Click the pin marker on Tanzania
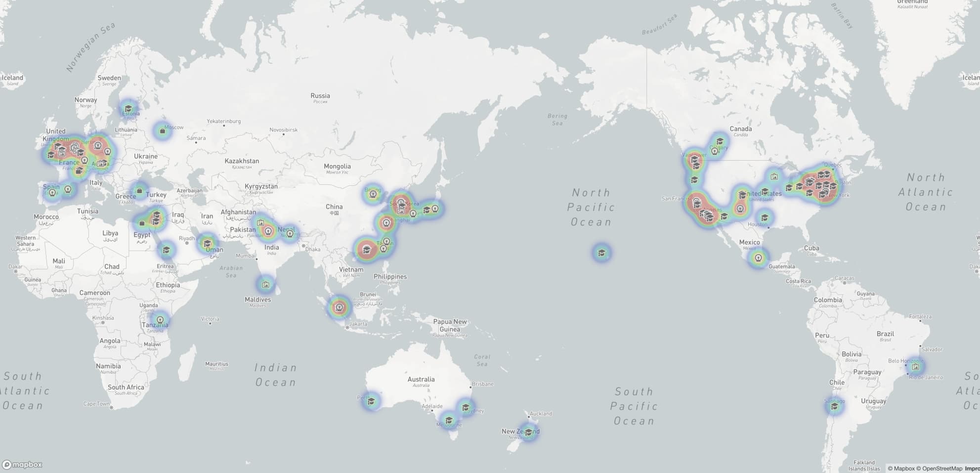Image resolution: width=980 pixels, height=473 pixels. pyautogui.click(x=160, y=320)
